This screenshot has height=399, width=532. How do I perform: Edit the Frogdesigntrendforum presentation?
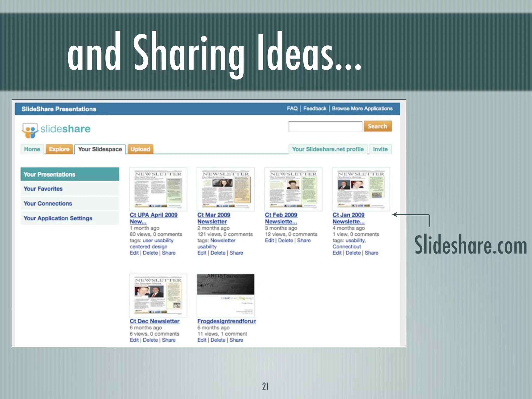[x=202, y=340]
